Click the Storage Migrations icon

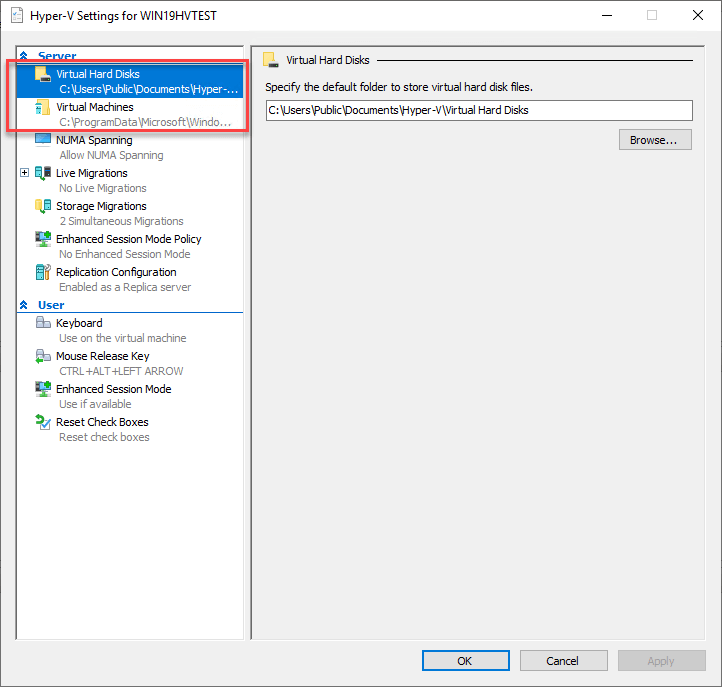point(43,206)
